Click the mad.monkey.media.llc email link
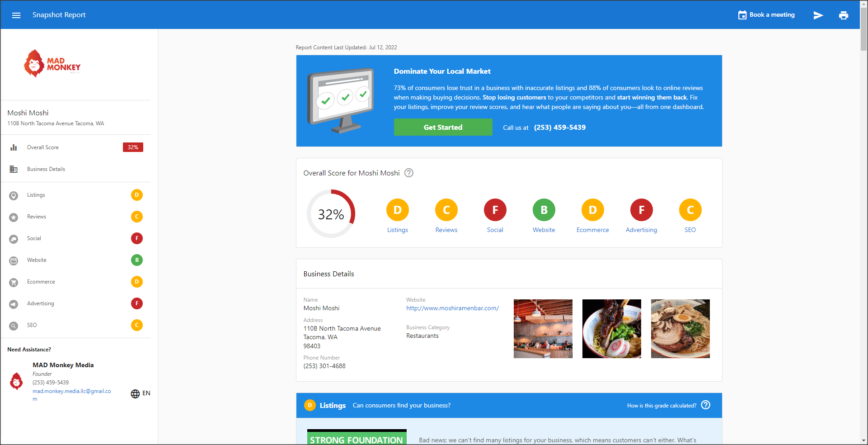868x445 pixels. [x=71, y=395]
